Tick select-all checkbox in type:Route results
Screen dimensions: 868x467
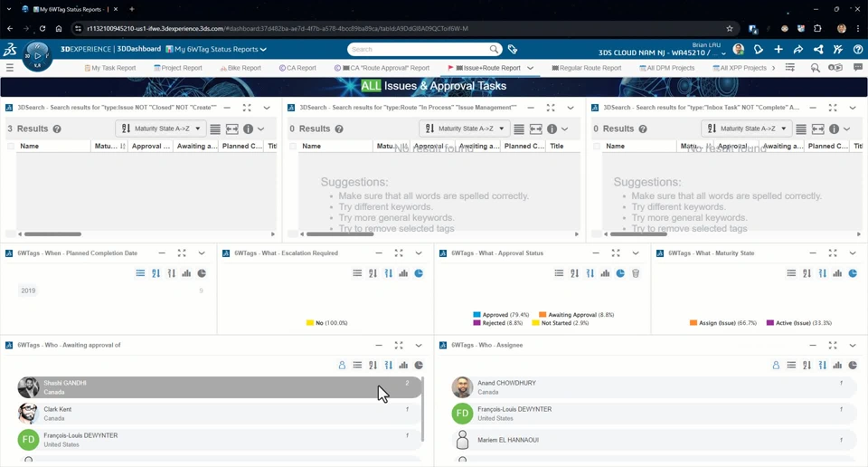[x=293, y=147]
